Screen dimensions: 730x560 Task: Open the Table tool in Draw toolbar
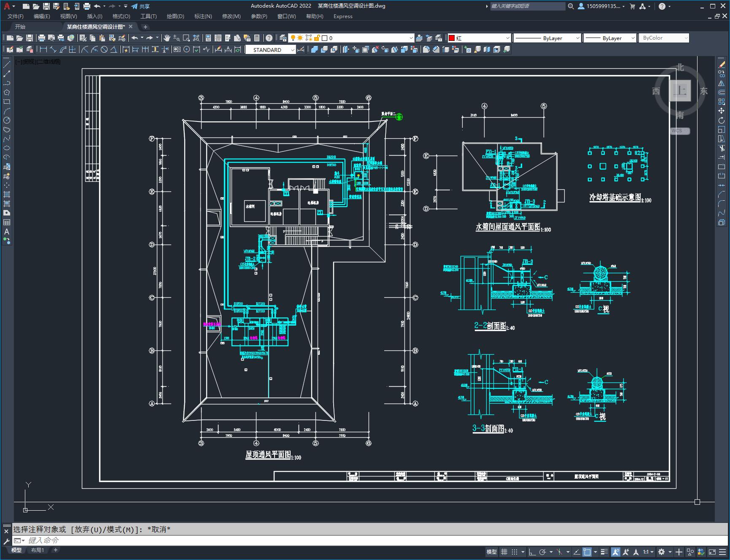point(7,222)
